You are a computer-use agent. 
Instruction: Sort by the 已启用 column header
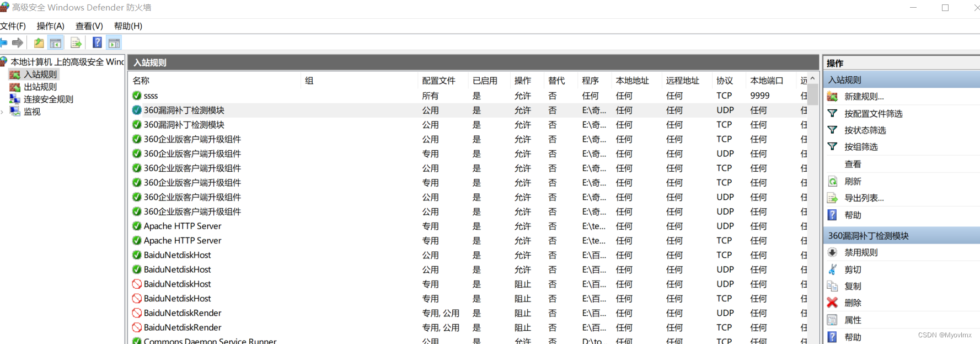(x=489, y=81)
